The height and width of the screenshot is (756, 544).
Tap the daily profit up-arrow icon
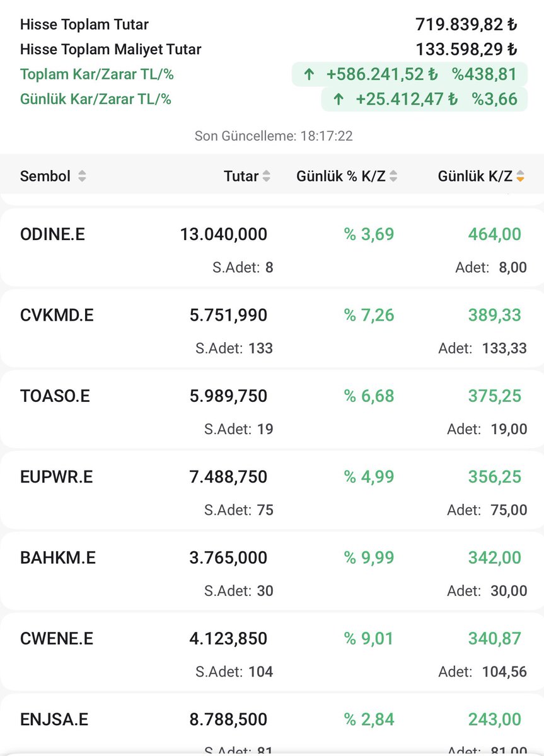pos(339,99)
